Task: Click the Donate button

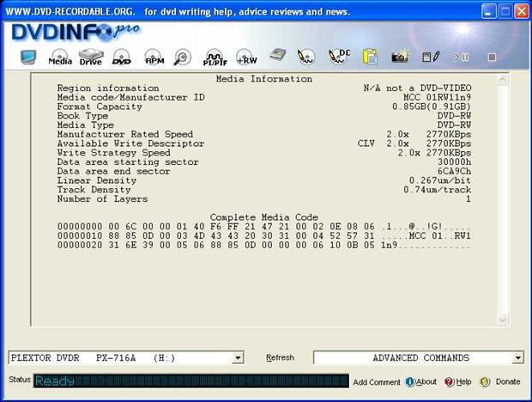Action: point(500,381)
